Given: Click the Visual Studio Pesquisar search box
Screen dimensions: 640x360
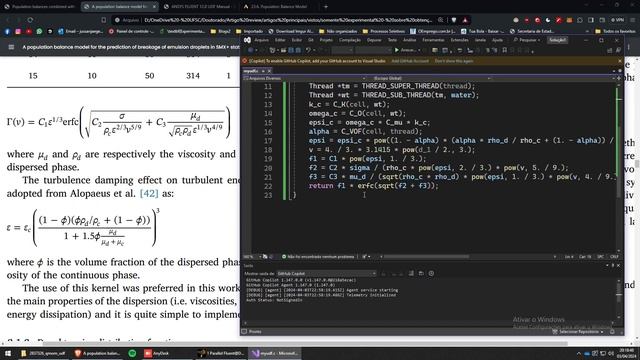Looking at the screenshot, I should [527, 40].
